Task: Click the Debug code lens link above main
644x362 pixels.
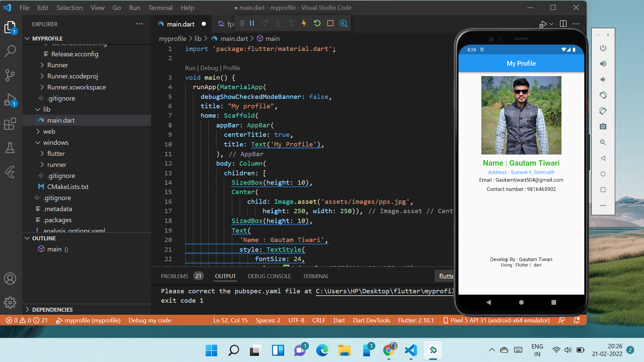Action: pyautogui.click(x=209, y=68)
